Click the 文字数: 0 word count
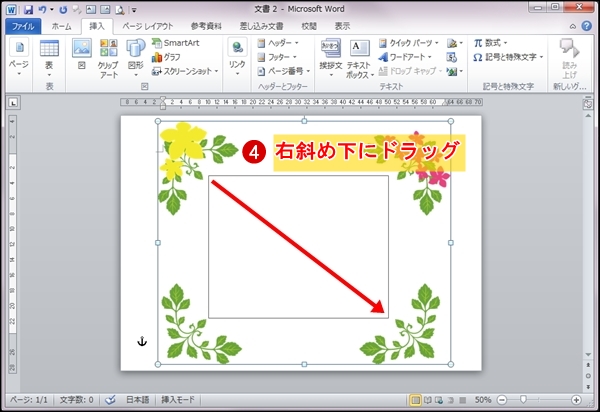The height and width of the screenshot is (412, 600). (x=77, y=400)
